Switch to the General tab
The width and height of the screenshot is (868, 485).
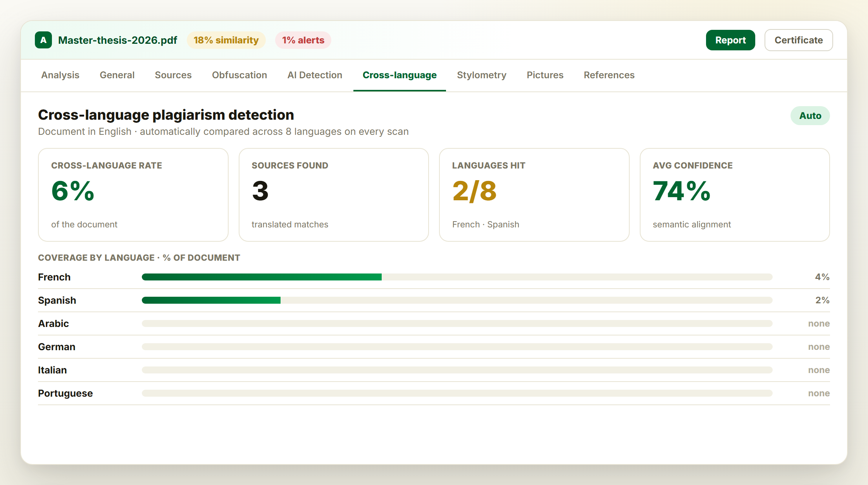(x=117, y=75)
